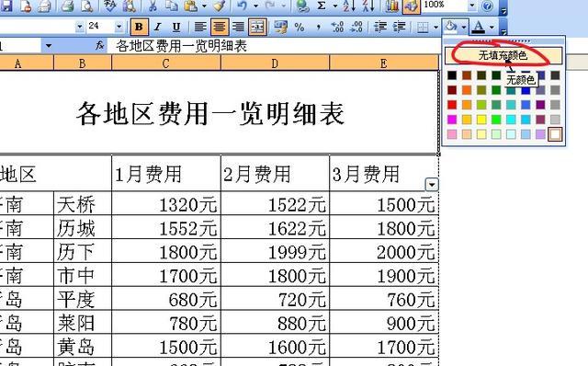Click the Fill Color bucket icon
588x366 pixels.
451,27
